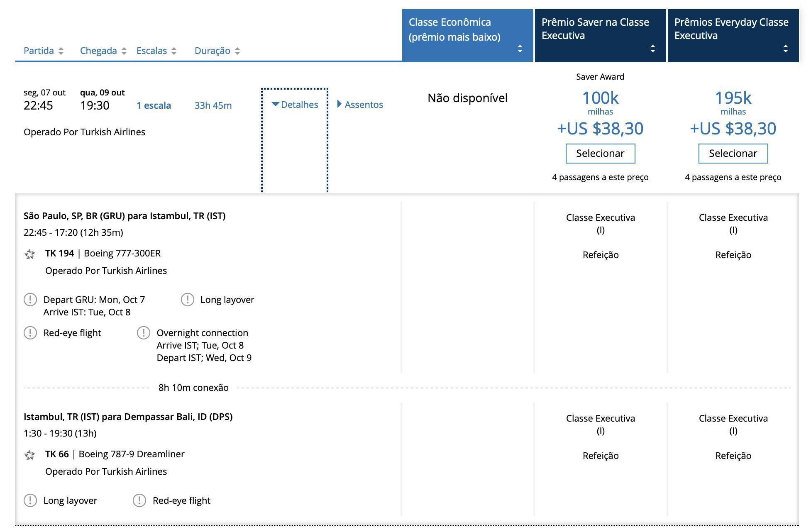This screenshot has height=532, width=811.
Task: Click warning icon for TK 66 Long layover
Action: point(30,500)
